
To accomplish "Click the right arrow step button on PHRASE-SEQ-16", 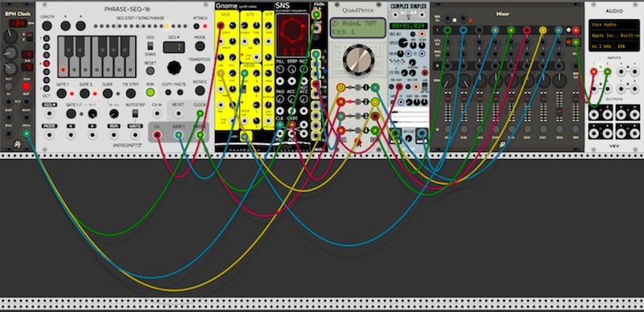I will 81,26.
